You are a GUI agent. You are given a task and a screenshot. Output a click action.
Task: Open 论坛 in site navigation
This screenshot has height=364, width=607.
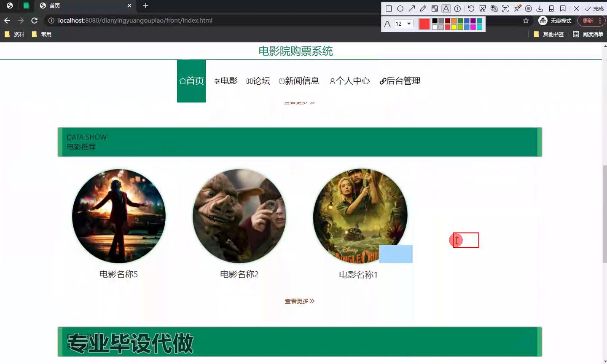[x=258, y=81]
